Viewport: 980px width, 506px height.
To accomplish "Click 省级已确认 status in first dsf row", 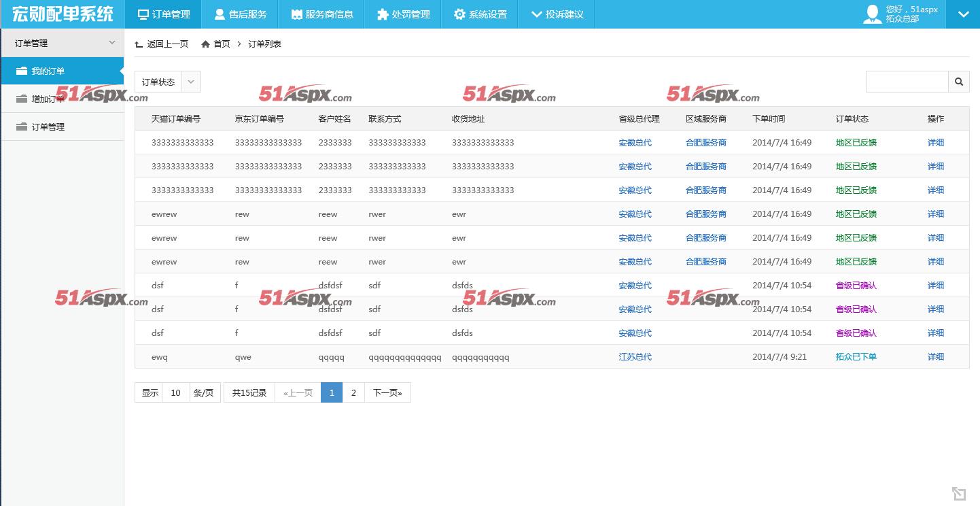I will tap(856, 285).
